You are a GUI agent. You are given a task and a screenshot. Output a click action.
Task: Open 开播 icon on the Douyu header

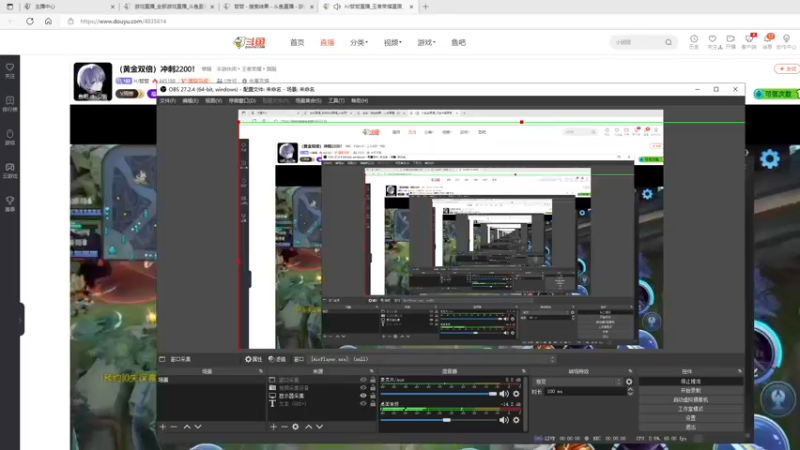coord(731,39)
